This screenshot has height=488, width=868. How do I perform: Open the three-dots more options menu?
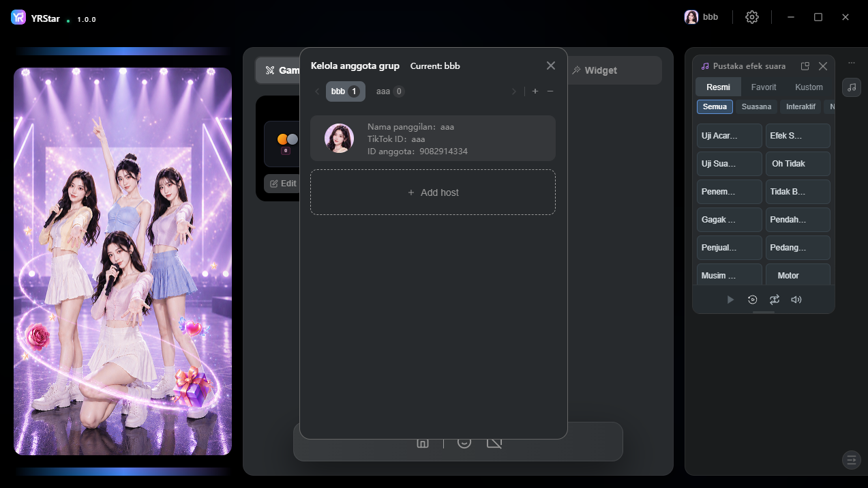tap(852, 63)
